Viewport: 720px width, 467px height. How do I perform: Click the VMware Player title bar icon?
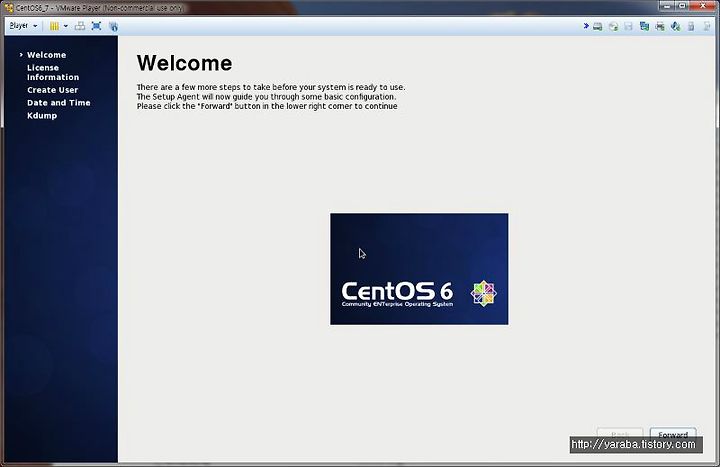[9, 8]
